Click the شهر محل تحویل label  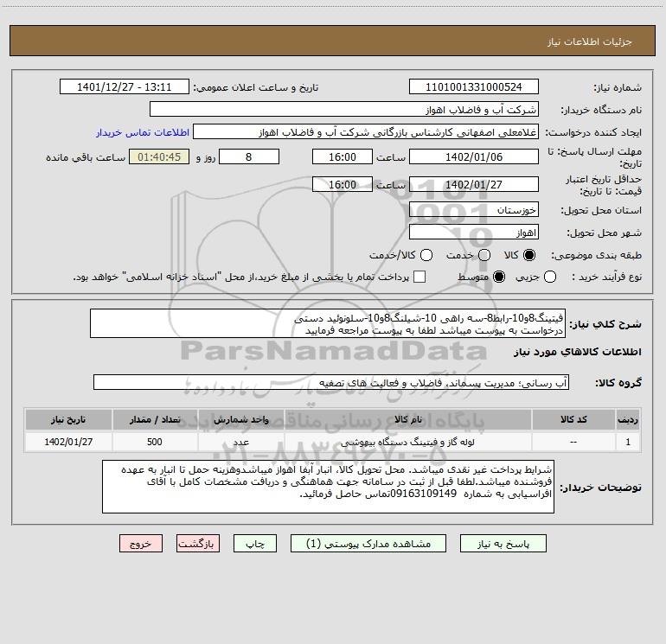pos(605,233)
